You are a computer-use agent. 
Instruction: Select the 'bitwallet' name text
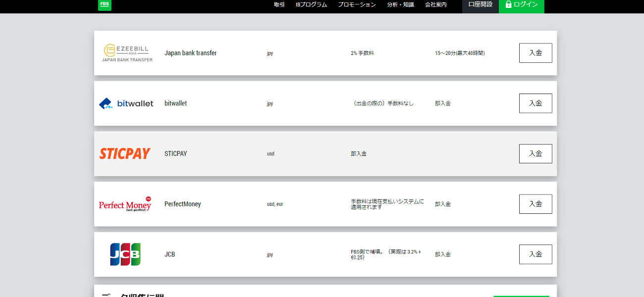(176, 103)
